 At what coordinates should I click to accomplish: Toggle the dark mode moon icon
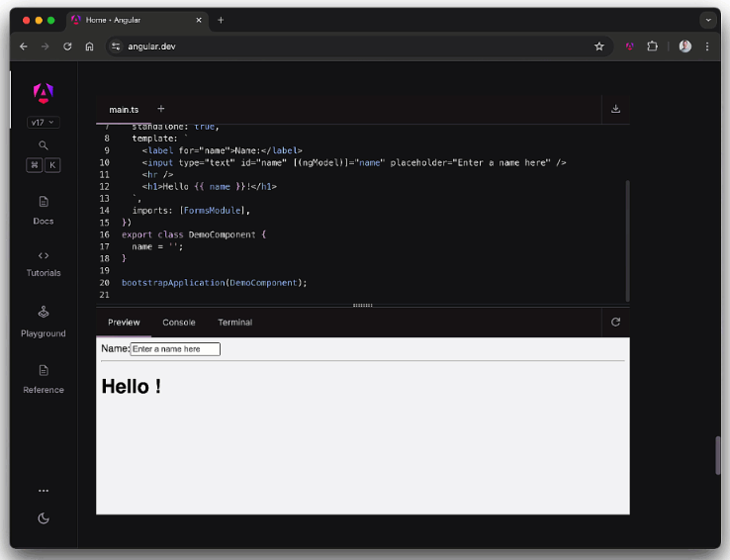(44, 518)
